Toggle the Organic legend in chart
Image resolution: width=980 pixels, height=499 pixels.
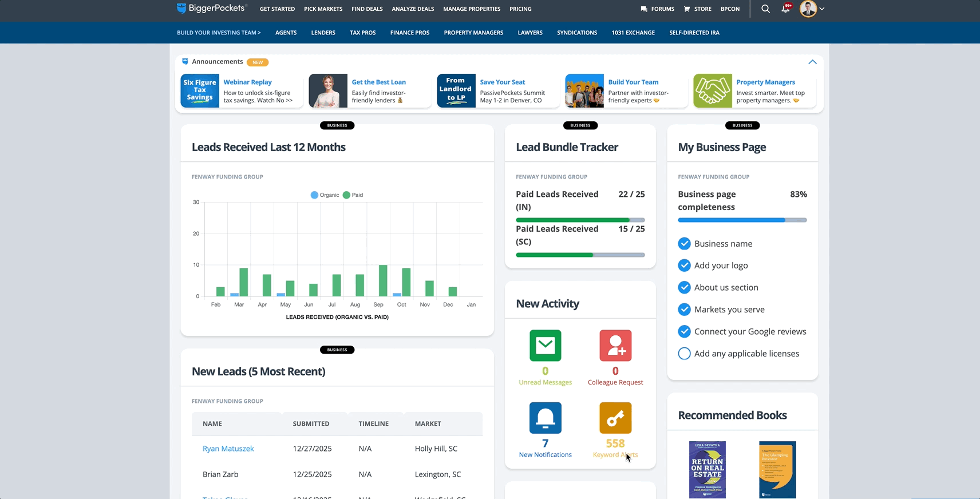click(x=325, y=195)
